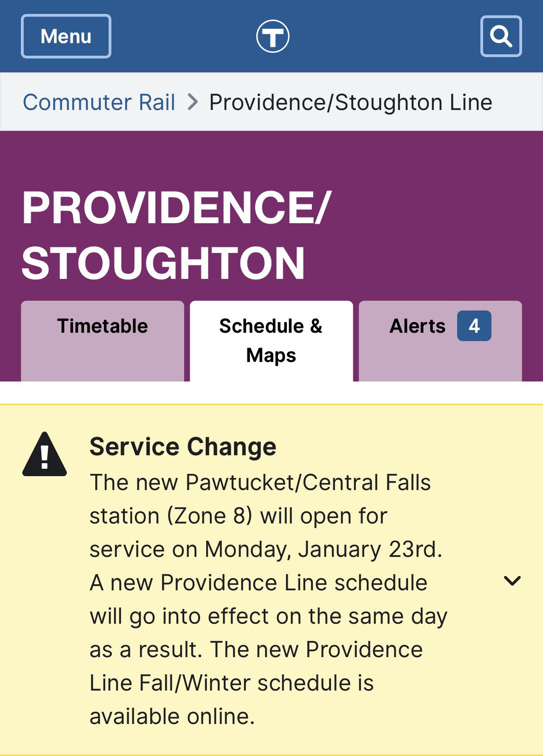Open the Menu from the header
The height and width of the screenshot is (756, 543).
(x=65, y=36)
